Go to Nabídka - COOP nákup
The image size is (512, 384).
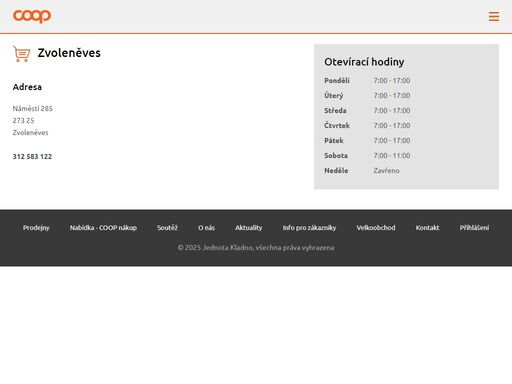(x=103, y=228)
